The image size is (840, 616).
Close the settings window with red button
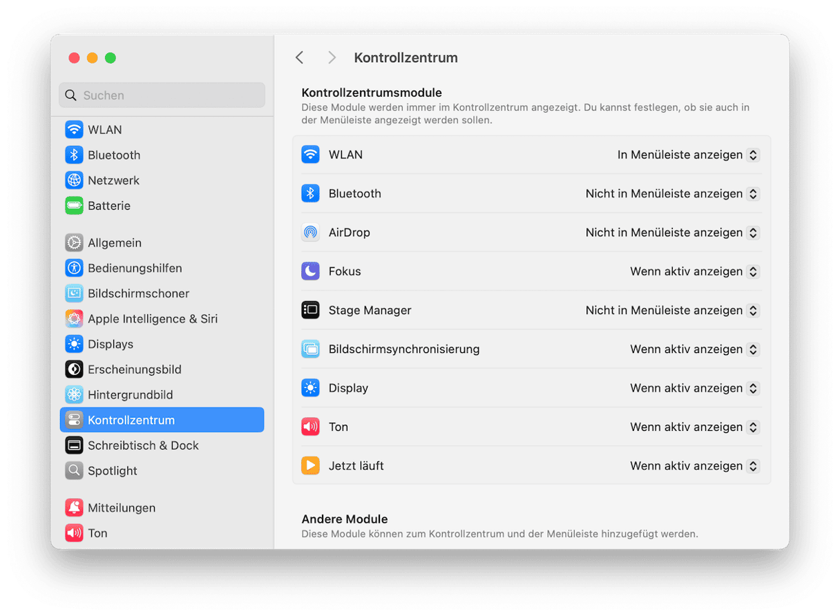tap(74, 58)
